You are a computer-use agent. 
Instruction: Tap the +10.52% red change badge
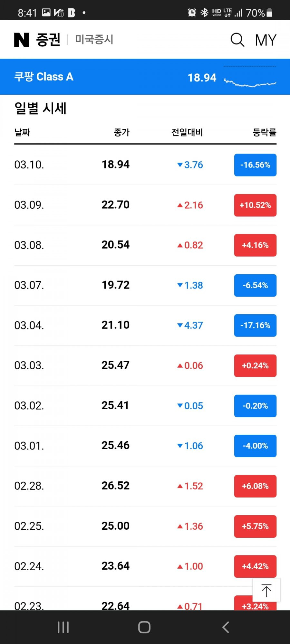[255, 205]
